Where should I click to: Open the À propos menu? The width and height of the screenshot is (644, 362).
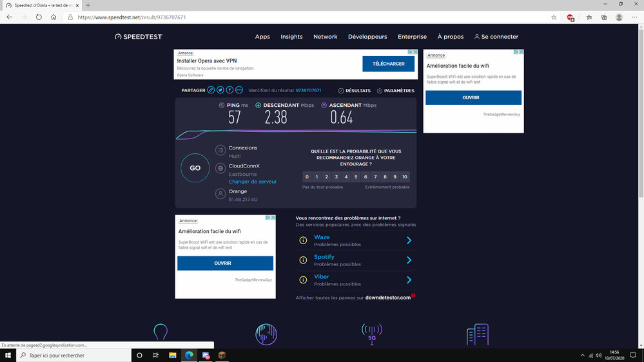point(451,37)
